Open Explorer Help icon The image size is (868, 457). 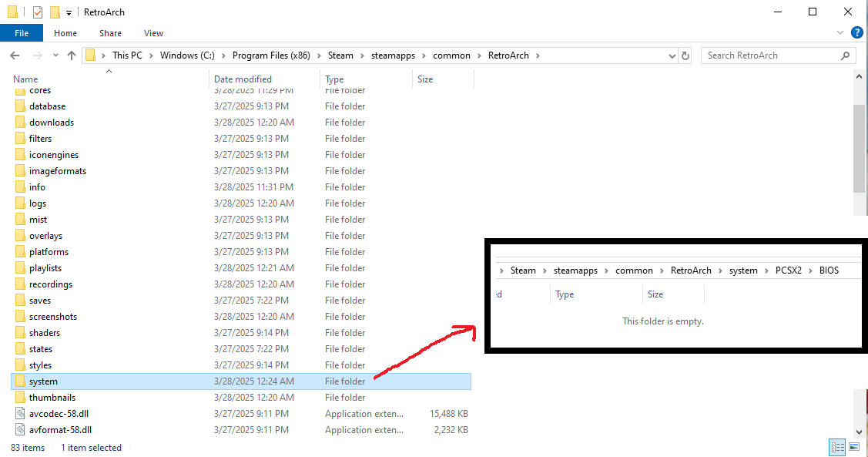pyautogui.click(x=856, y=32)
